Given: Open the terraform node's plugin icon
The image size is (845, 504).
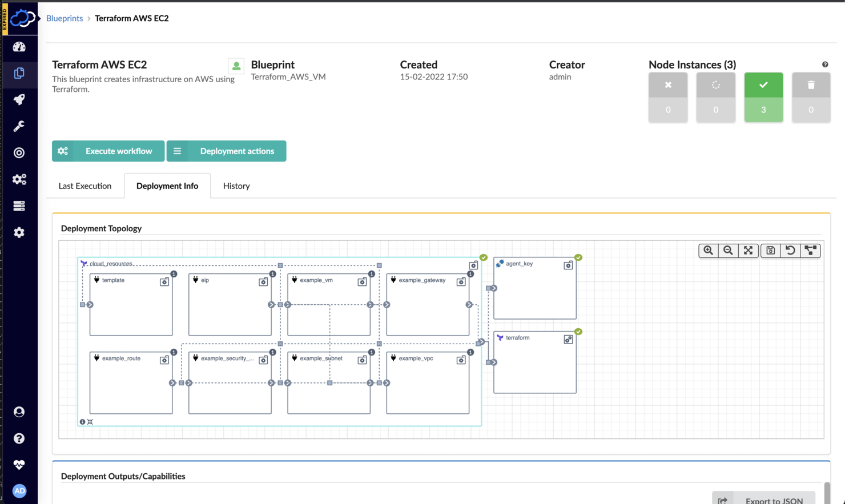Looking at the screenshot, I should (568, 338).
